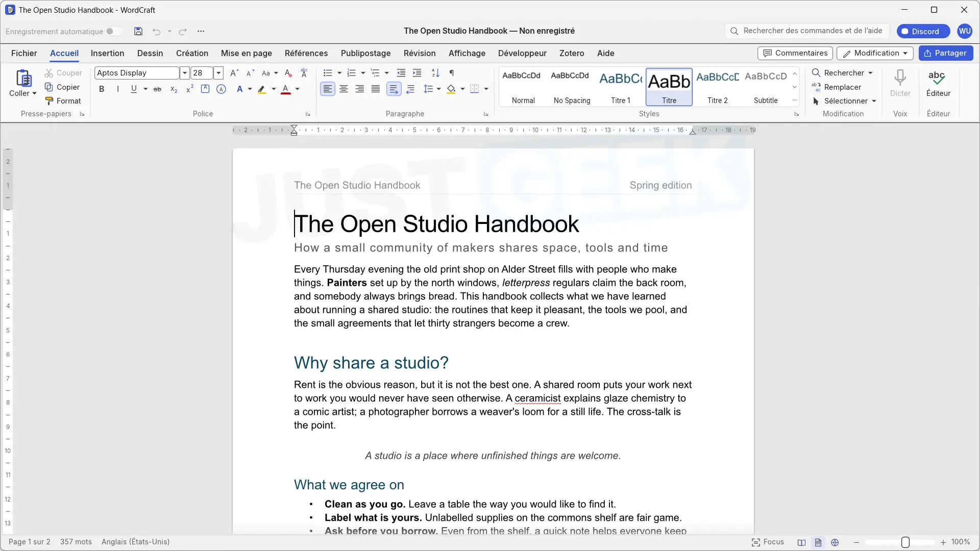
Task: Apply superscript formatting
Action: point(189,89)
